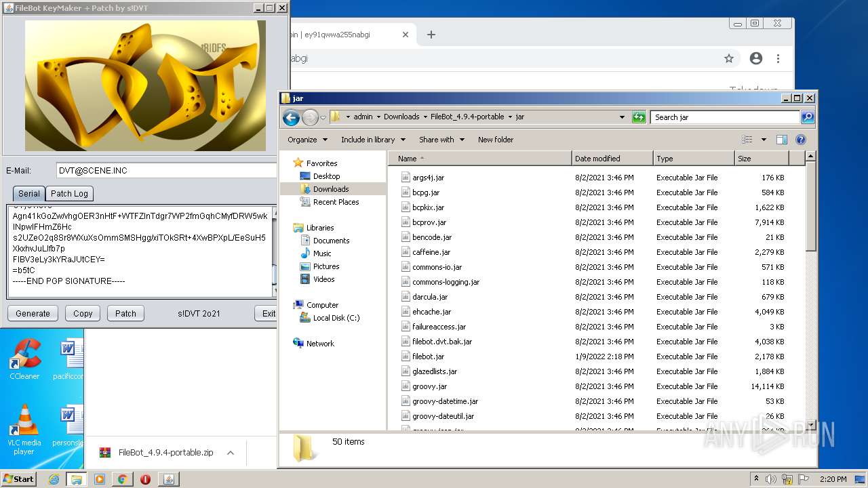Click the Java app taskbar icon
This screenshot has height=488, width=868.
[168, 479]
